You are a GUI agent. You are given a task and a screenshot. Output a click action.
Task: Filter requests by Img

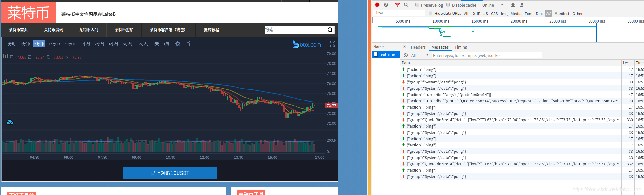[x=504, y=14]
